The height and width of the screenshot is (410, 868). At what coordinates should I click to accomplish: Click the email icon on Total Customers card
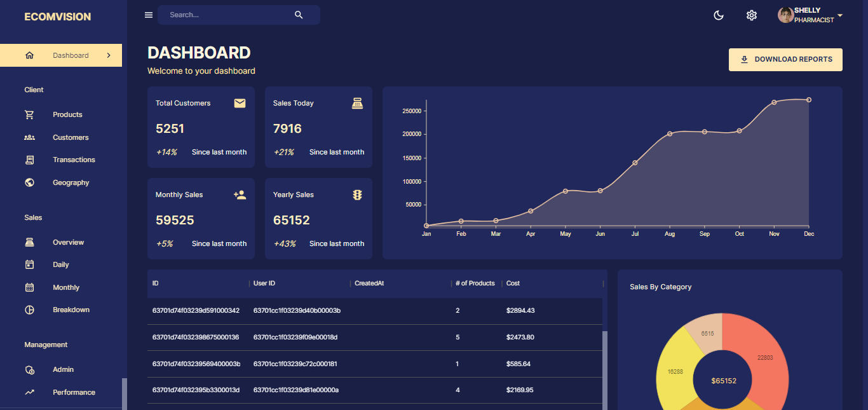[240, 102]
